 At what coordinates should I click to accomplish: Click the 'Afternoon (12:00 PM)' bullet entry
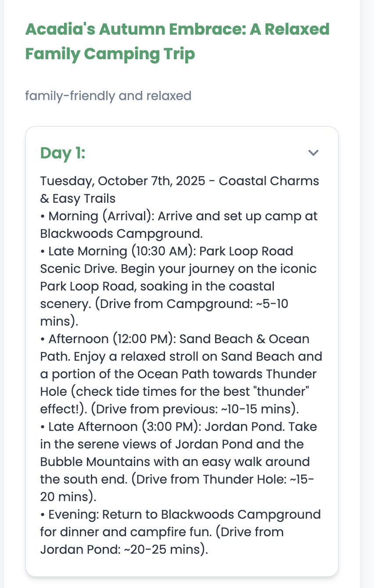[181, 374]
